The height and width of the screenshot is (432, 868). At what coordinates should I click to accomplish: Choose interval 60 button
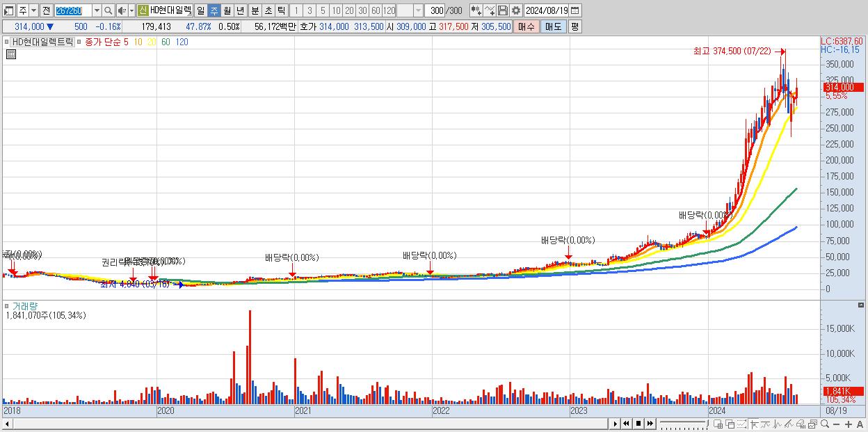tap(376, 10)
